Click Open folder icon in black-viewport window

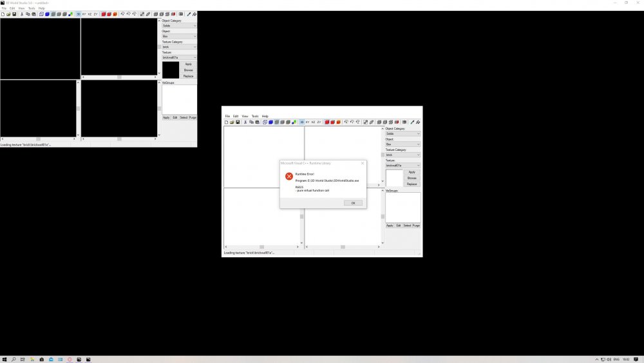coord(8,14)
